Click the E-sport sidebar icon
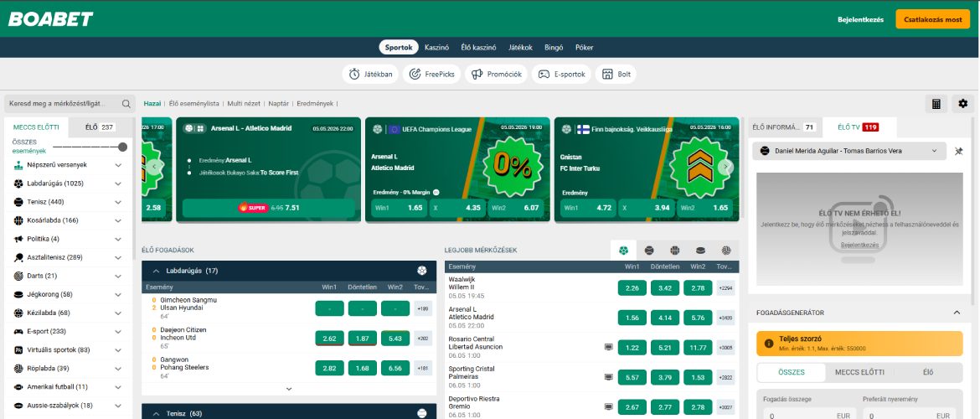Image resolution: width=980 pixels, height=419 pixels. (x=18, y=332)
